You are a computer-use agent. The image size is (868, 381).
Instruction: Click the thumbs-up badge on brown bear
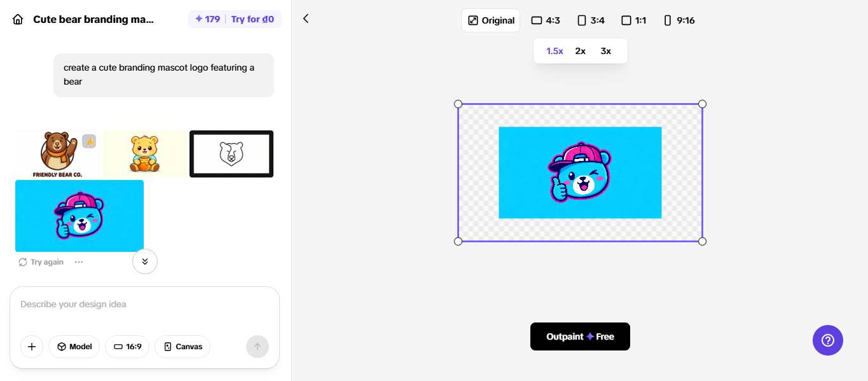click(89, 141)
